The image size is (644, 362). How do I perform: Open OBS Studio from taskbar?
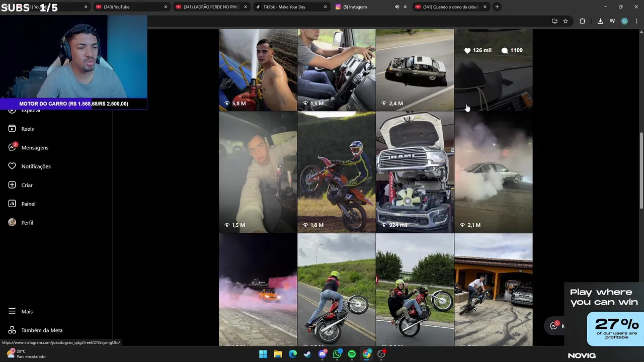pos(381,354)
